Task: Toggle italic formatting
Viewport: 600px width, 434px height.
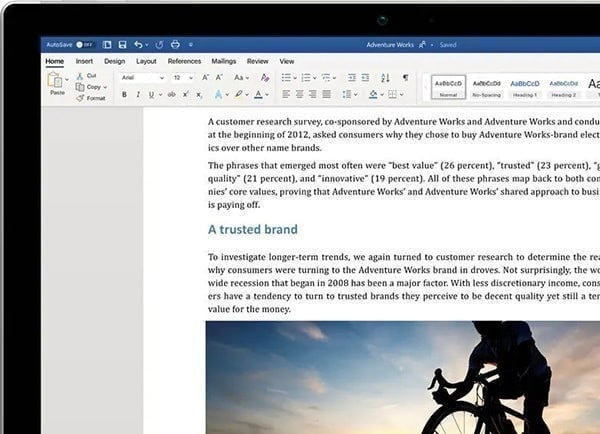Action: [x=138, y=94]
